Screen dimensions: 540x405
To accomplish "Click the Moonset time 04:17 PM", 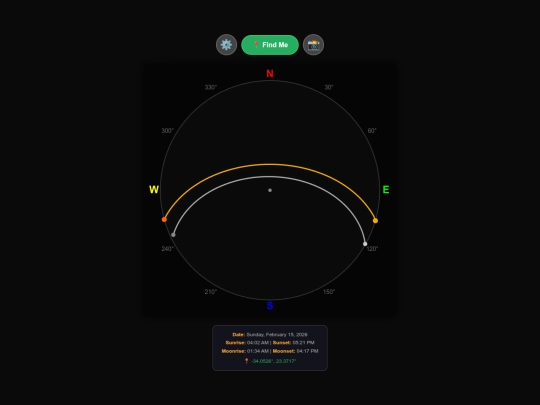I will tap(308, 351).
